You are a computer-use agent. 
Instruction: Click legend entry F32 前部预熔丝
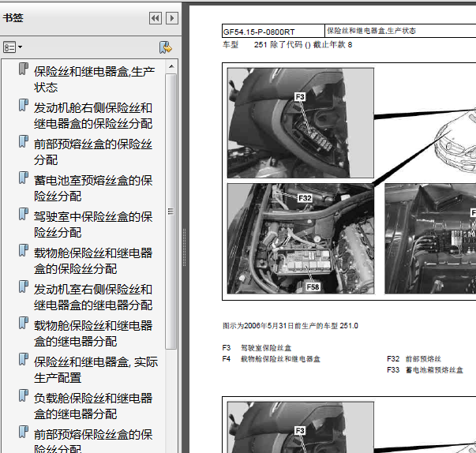(414, 359)
